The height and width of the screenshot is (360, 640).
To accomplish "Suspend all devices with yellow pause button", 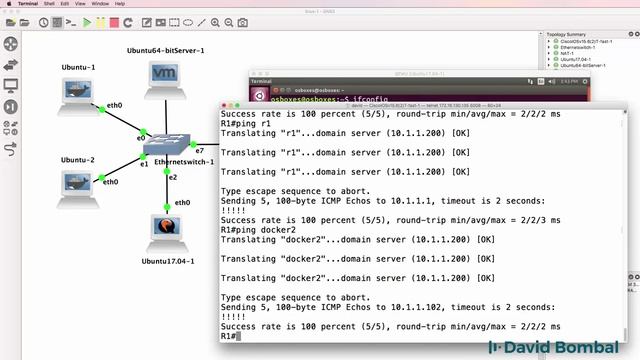I will [100, 23].
